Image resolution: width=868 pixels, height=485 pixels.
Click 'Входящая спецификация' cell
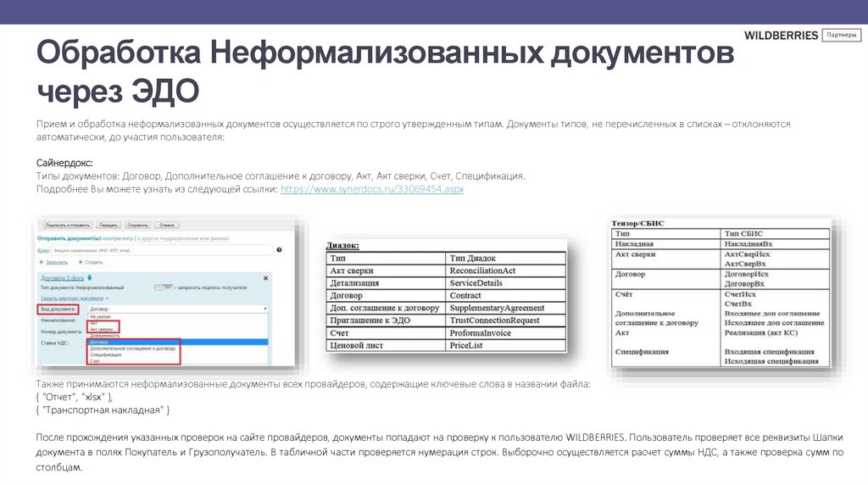point(769,352)
